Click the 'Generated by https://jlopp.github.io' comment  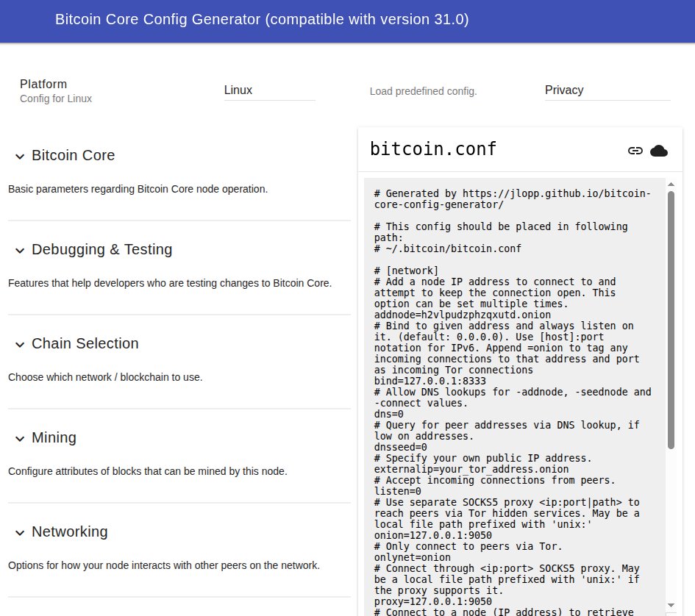click(x=513, y=198)
